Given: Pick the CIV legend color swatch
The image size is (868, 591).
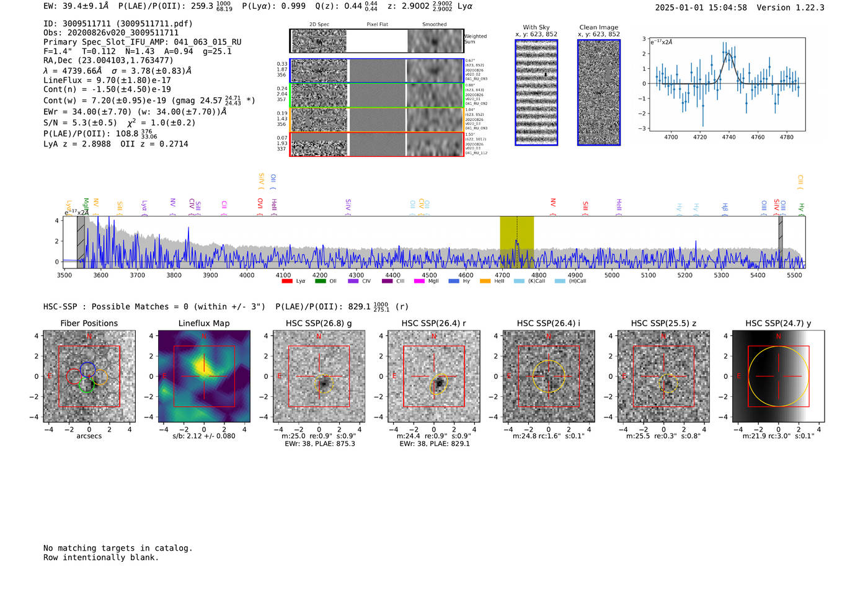Looking at the screenshot, I should [x=353, y=281].
